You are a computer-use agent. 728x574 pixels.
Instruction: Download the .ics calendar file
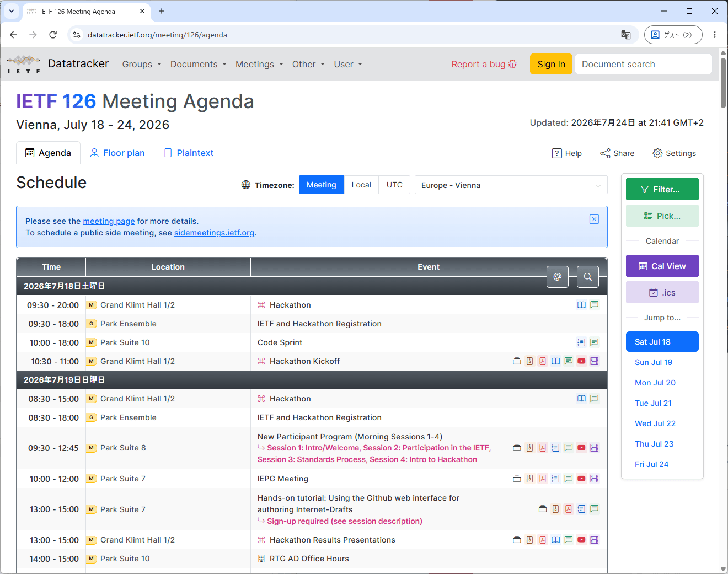[x=662, y=292]
